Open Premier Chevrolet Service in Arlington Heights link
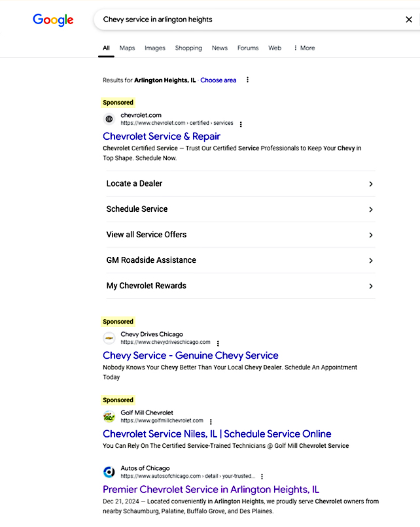Screen dimensions: 420x527 point(211,489)
